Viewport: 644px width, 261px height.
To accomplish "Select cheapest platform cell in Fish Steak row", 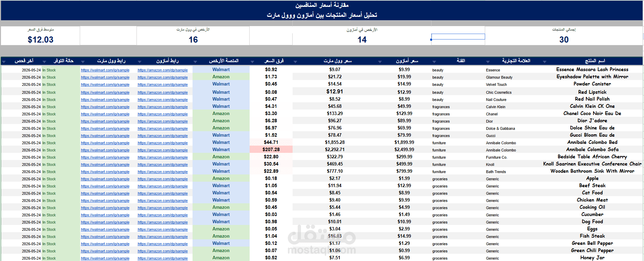I will pyautogui.click(x=221, y=236).
